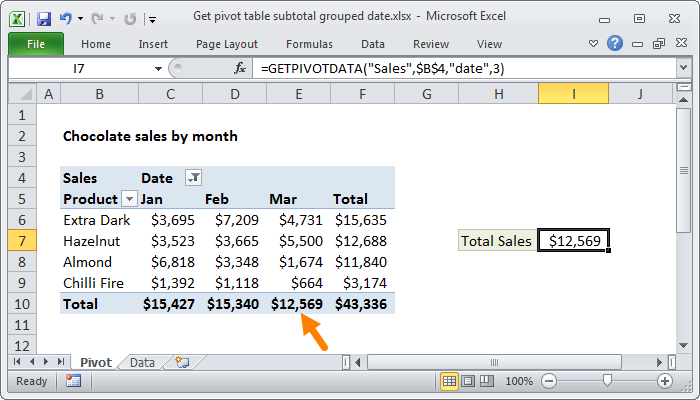Click the macro record icon in status bar
This screenshot has width=700, height=400.
pyautogui.click(x=73, y=381)
